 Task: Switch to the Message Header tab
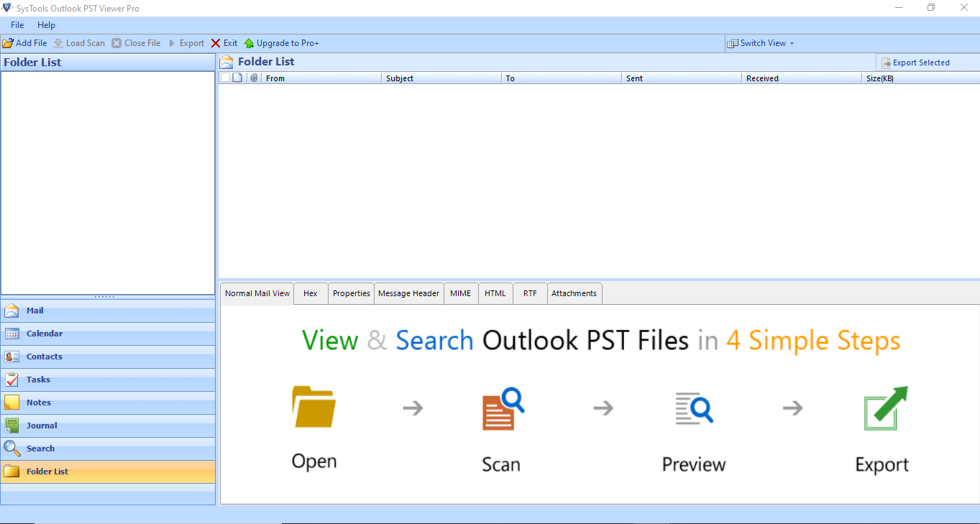coord(408,293)
